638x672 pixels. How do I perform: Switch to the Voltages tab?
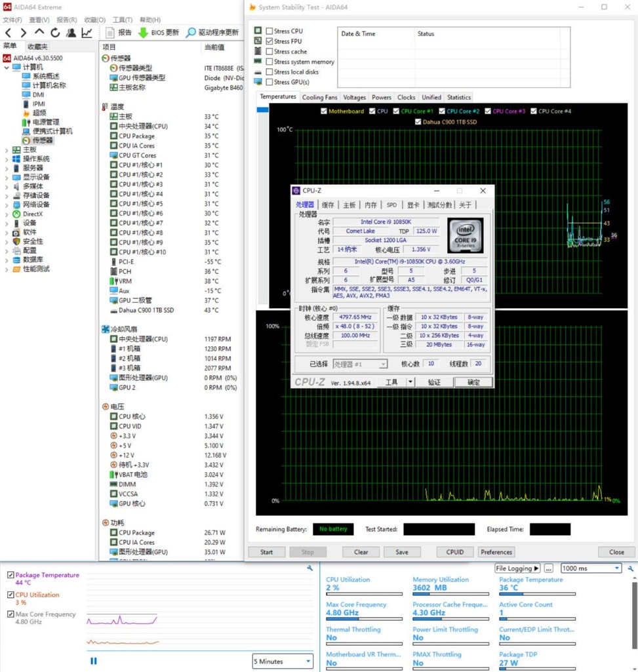(x=355, y=97)
